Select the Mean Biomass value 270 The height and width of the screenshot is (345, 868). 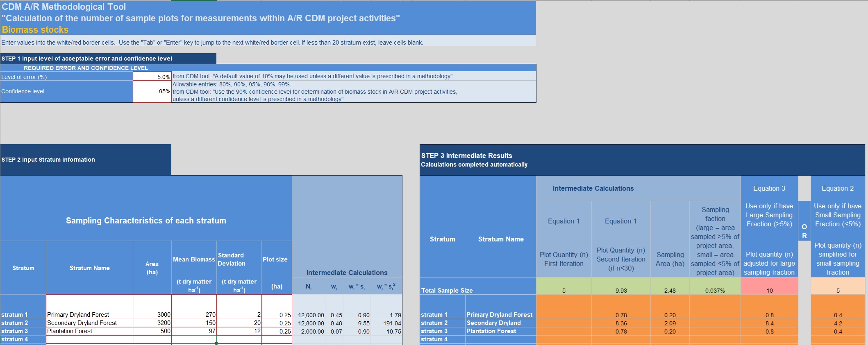coord(194,314)
